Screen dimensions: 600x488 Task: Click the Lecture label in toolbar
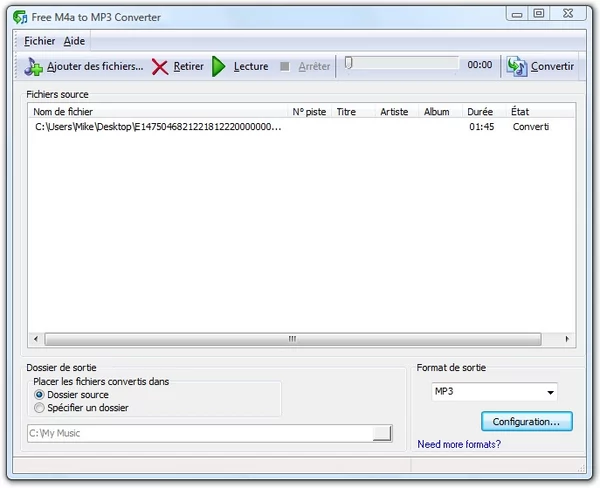251,67
